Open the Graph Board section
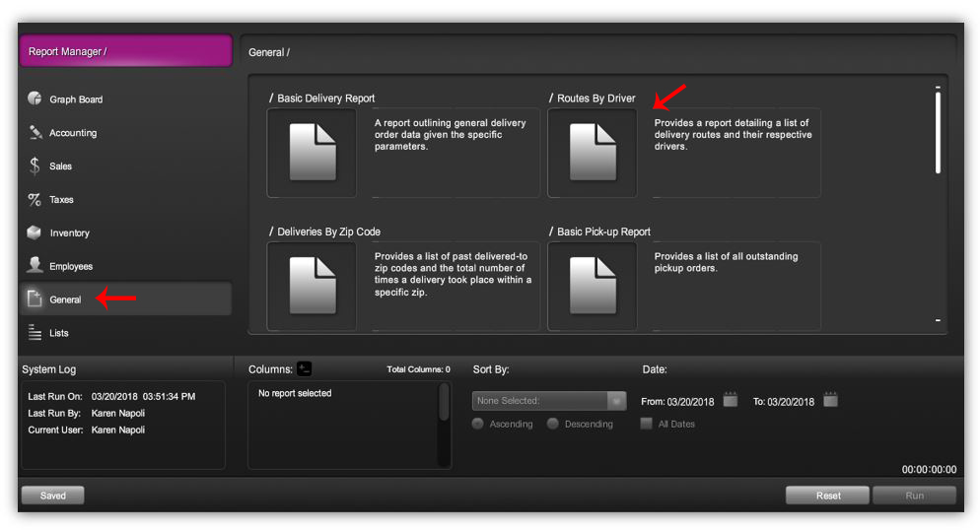This screenshot has width=980, height=530. point(76,99)
